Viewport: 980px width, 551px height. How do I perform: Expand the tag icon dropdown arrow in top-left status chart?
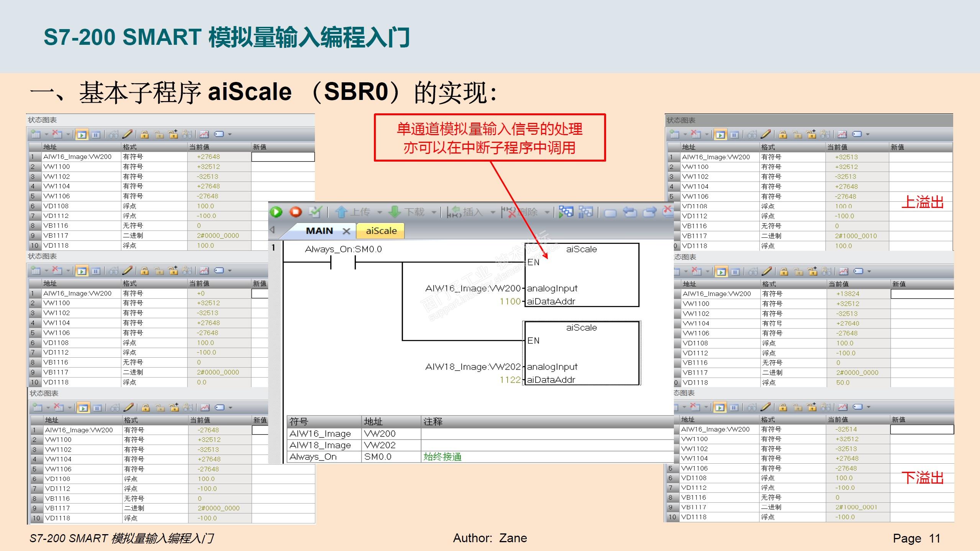click(230, 134)
